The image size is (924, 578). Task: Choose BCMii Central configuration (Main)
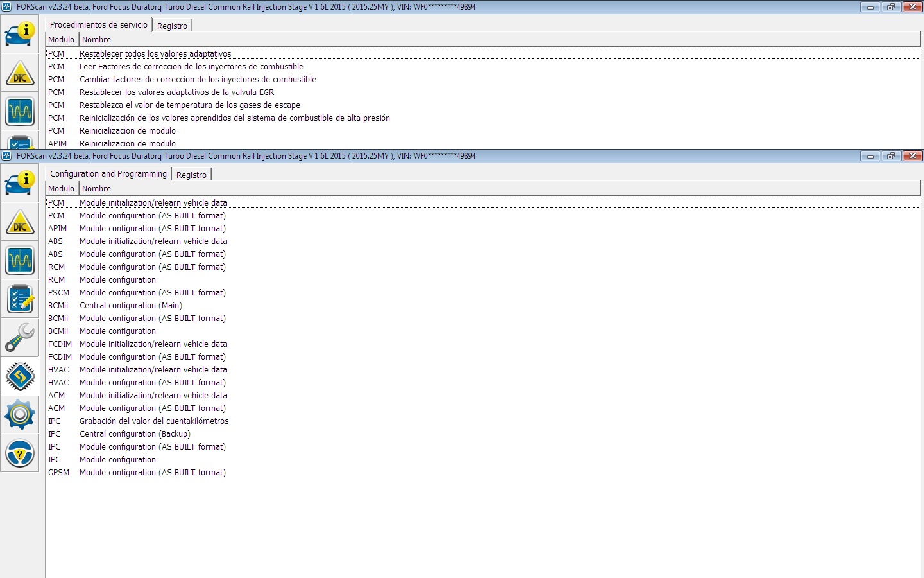point(130,306)
